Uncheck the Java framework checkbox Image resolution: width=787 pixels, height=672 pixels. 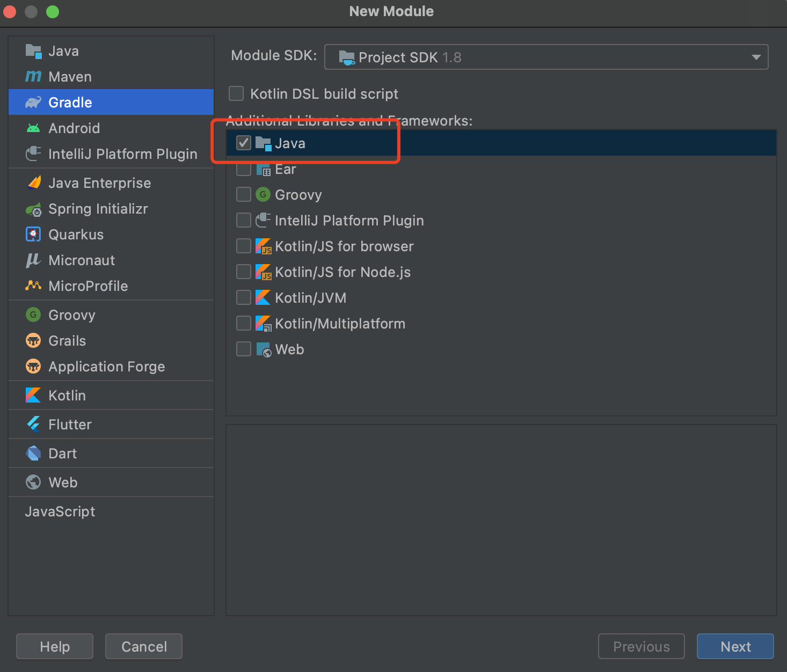point(244,143)
